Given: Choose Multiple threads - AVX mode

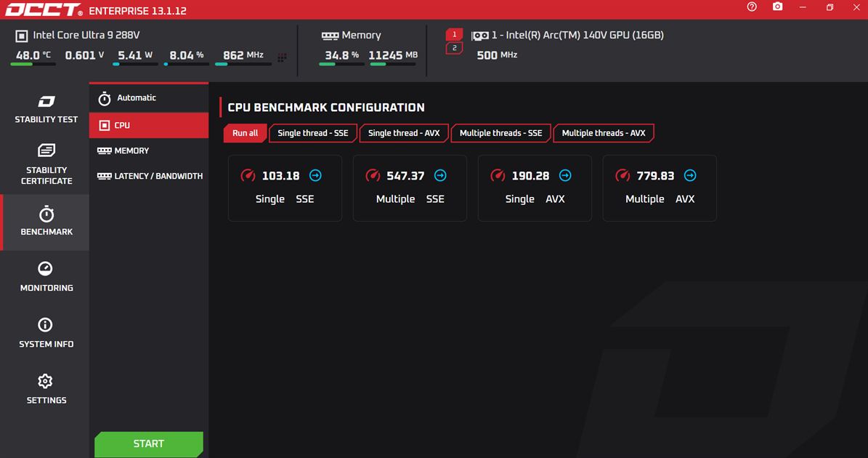Looking at the screenshot, I should point(604,133).
